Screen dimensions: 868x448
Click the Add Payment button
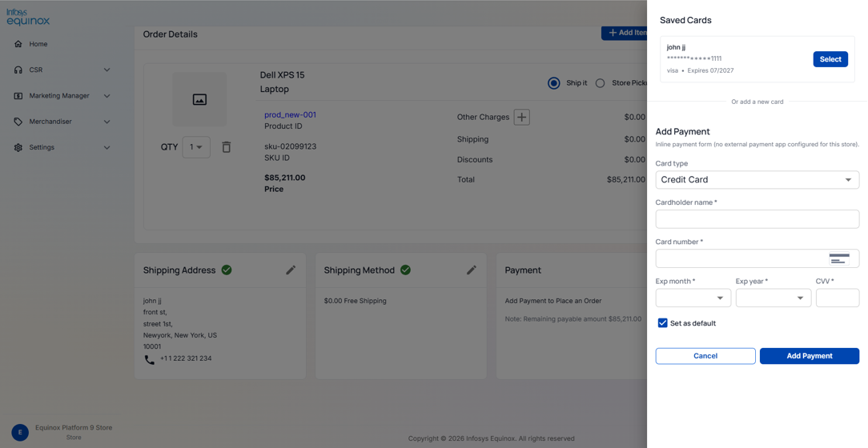810,356
